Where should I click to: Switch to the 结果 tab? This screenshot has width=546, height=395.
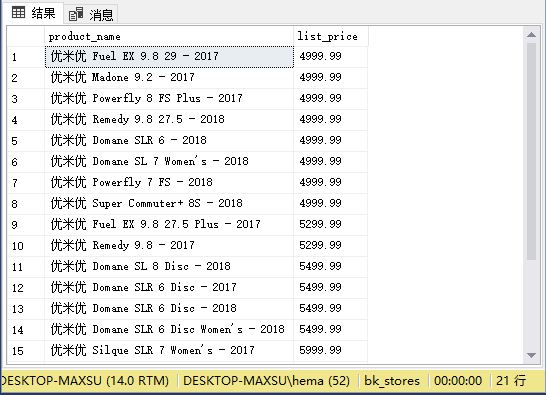pos(33,13)
